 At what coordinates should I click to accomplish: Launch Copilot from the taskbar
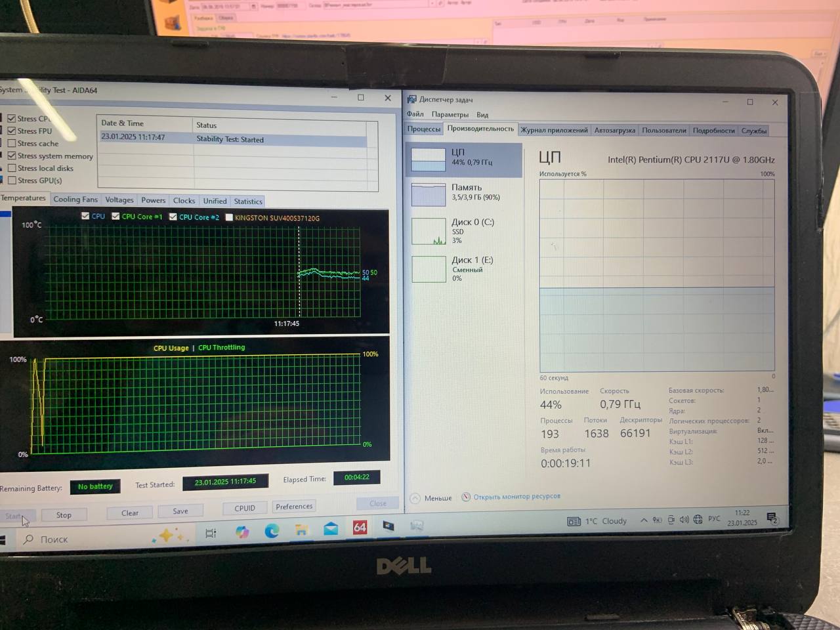coord(242,532)
